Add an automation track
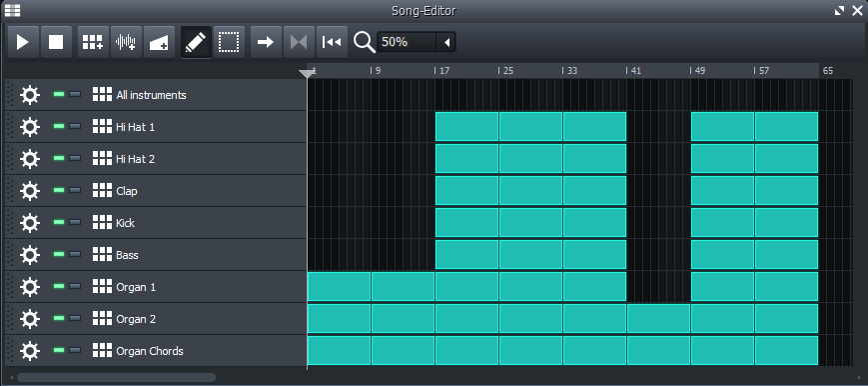868x386 pixels. pyautogui.click(x=159, y=42)
